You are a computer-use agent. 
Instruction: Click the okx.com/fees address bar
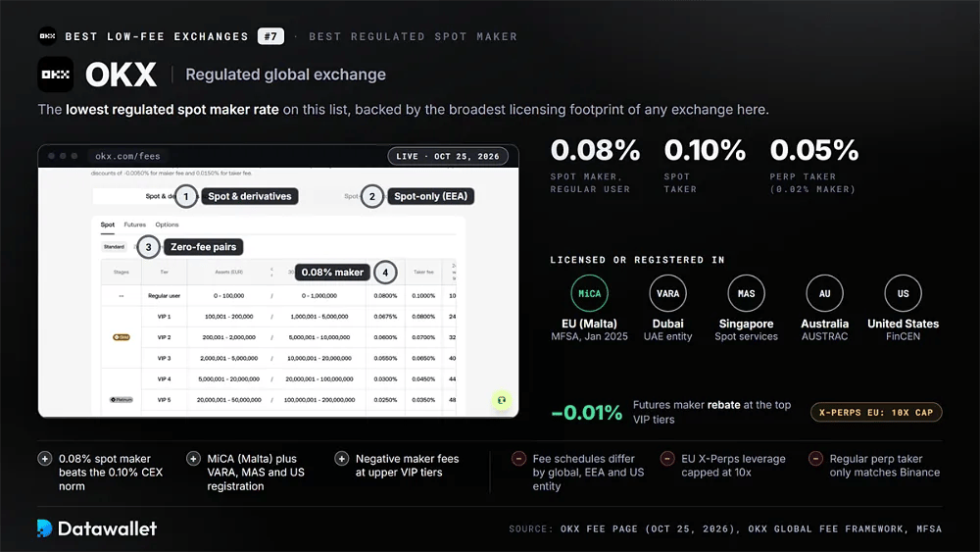tap(127, 156)
